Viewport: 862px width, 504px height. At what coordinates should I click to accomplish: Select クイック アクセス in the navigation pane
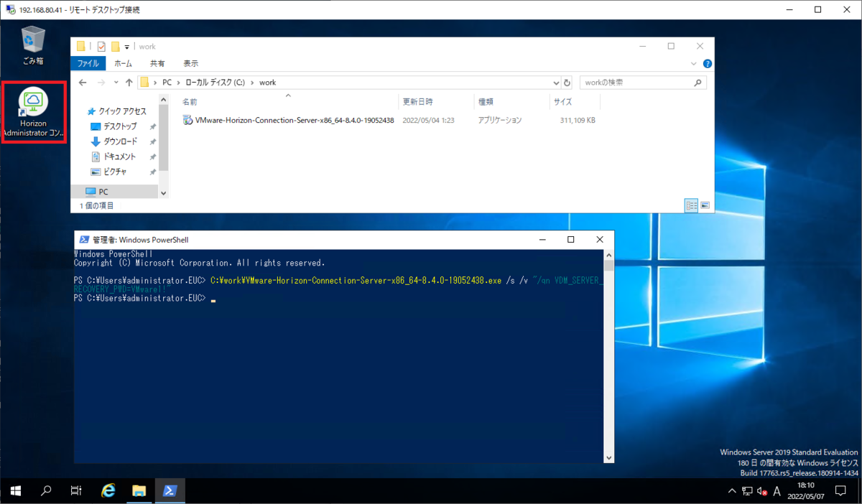(116, 111)
